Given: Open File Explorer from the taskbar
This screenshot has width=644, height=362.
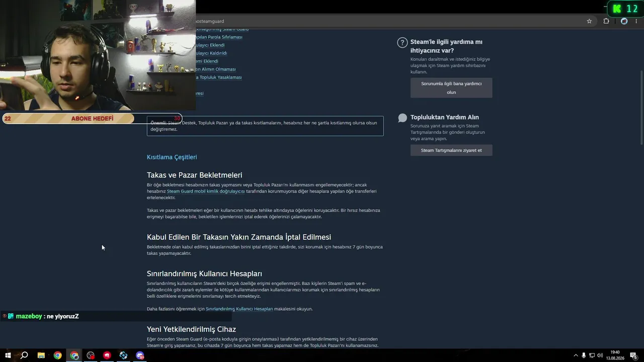Looking at the screenshot, I should 41,355.
